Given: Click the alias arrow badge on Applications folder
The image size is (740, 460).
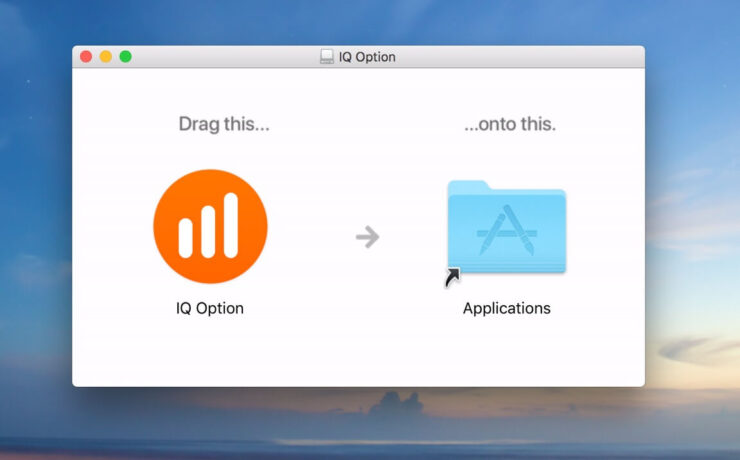Looking at the screenshot, I should pyautogui.click(x=453, y=277).
